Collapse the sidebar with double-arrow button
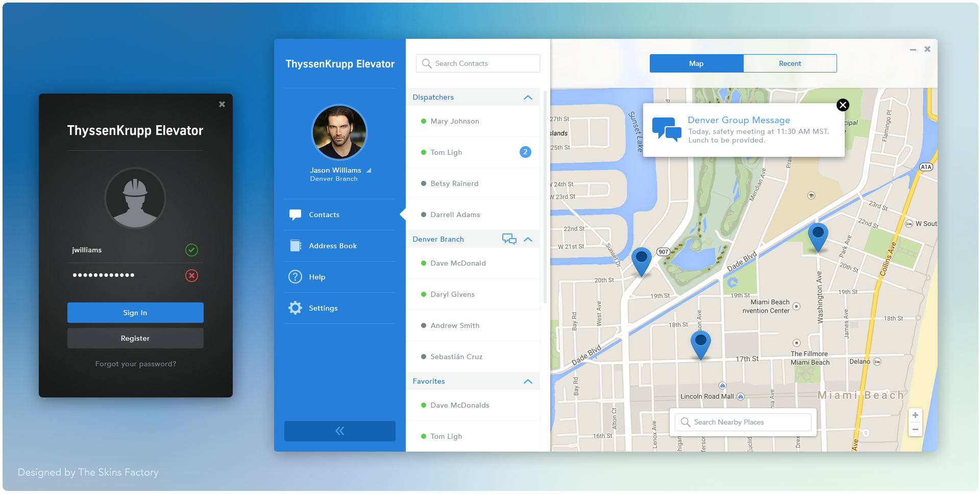The height and width of the screenshot is (494, 980). [x=339, y=431]
